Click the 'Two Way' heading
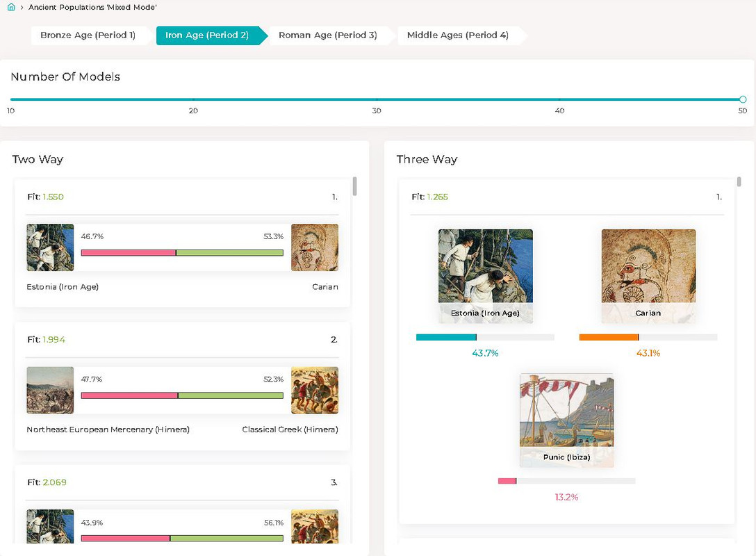This screenshot has height=556, width=756. [x=38, y=160]
